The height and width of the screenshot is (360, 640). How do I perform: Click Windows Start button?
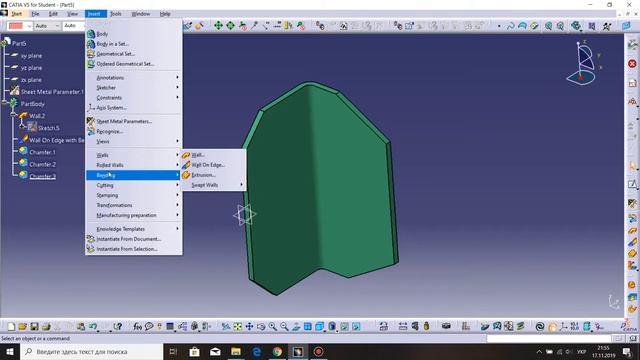(x=10, y=351)
